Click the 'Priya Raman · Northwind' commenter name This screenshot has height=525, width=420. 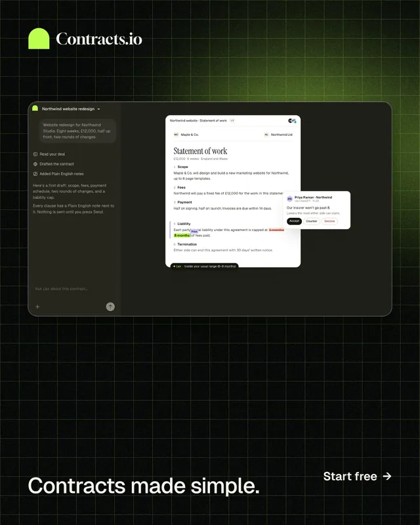313,198
